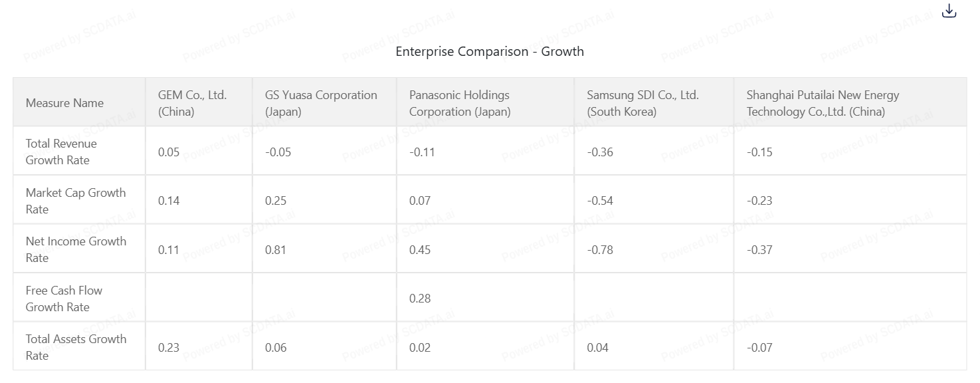Click the download icon at top right

(949, 11)
